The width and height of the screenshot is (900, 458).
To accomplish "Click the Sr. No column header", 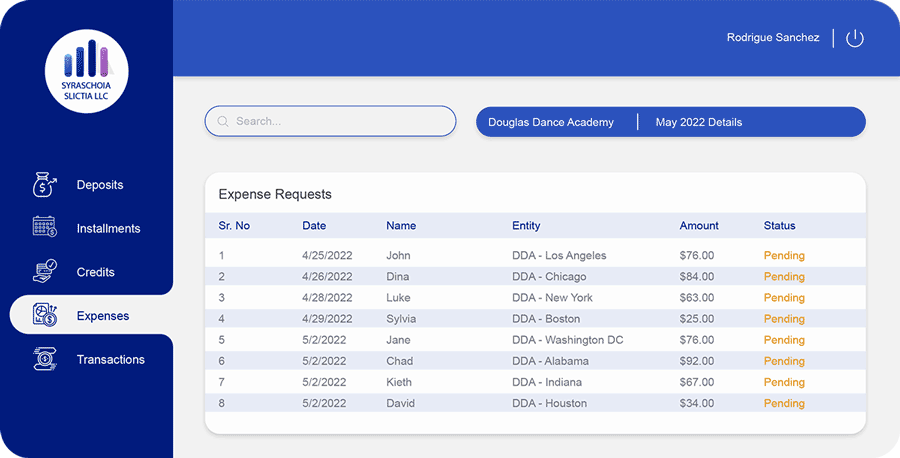I will (x=234, y=226).
